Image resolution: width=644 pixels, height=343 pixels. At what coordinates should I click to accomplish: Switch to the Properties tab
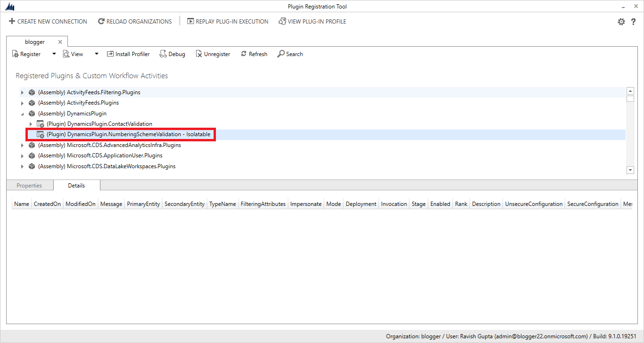point(29,186)
